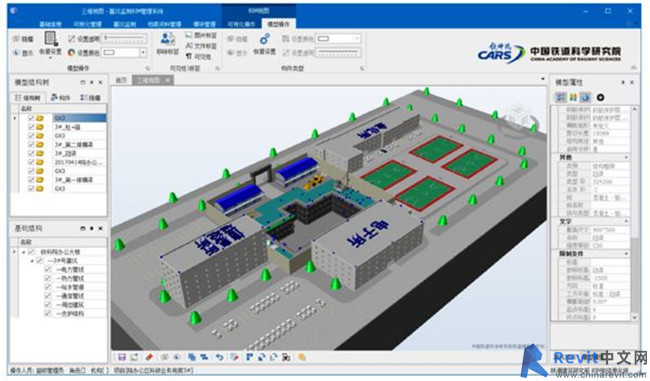Screen dimensions: 650x381
Task: Click the blue gears 位置设置 icon in 构件类型 group
Action: tap(264, 39)
